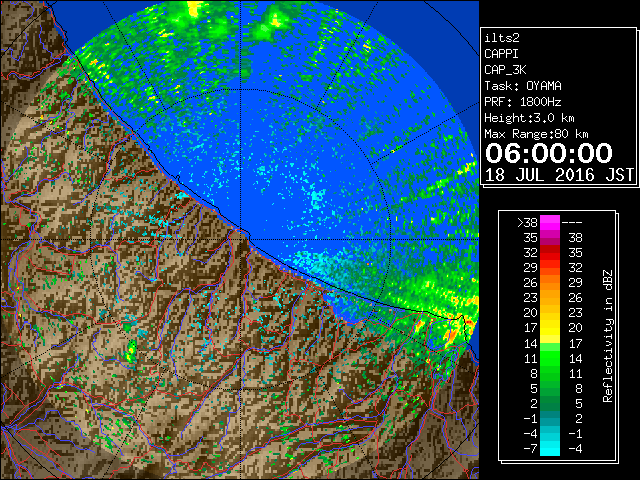Click the orange-red strong echo near the eastern coast

[452, 336]
